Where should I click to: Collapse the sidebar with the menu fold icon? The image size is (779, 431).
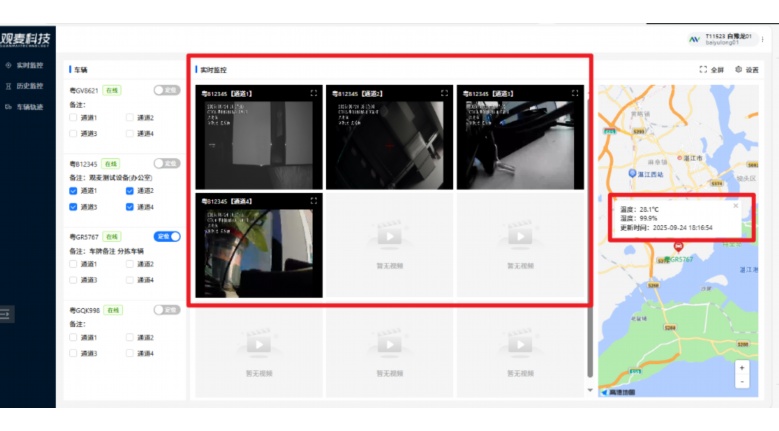click(x=5, y=314)
